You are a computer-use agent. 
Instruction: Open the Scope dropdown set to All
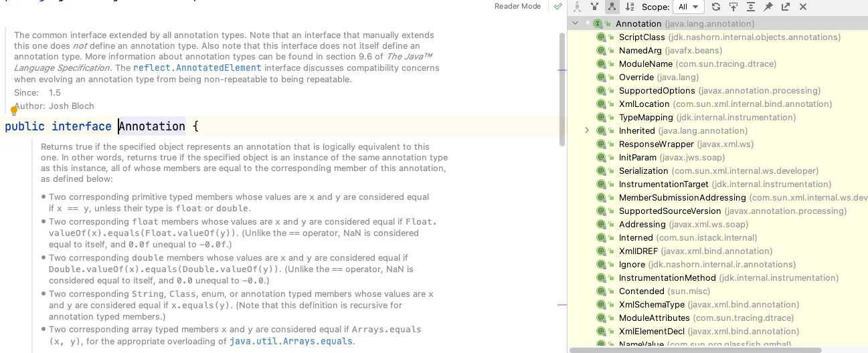click(x=688, y=7)
